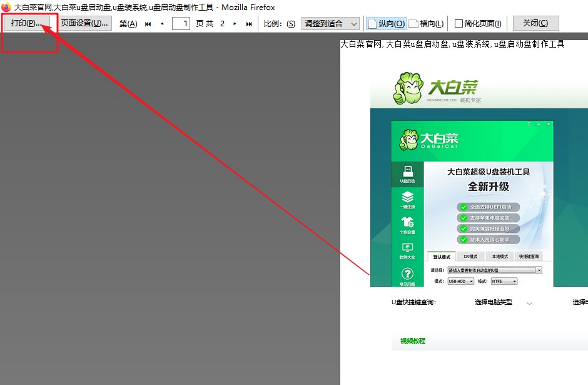Select 横向 landscape orientation

tap(426, 24)
